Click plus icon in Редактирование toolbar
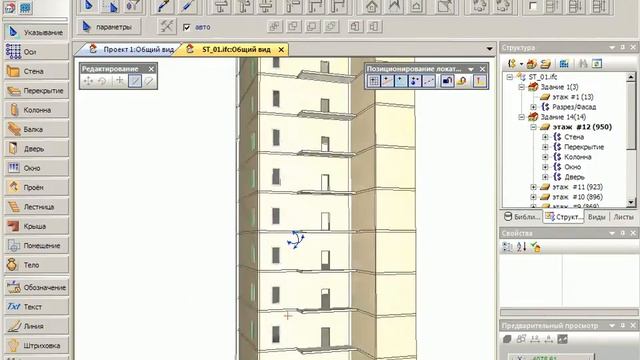 120,81
